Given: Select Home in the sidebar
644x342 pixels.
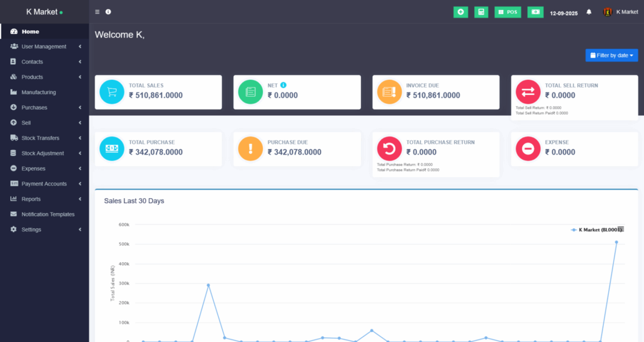Looking at the screenshot, I should tap(30, 31).
